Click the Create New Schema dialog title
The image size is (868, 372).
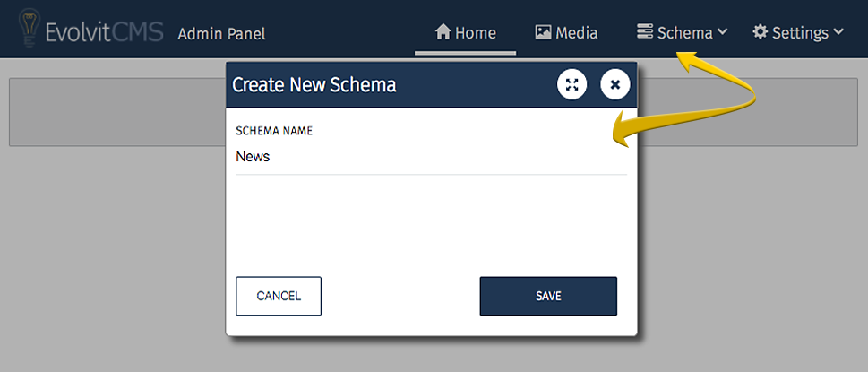point(314,85)
